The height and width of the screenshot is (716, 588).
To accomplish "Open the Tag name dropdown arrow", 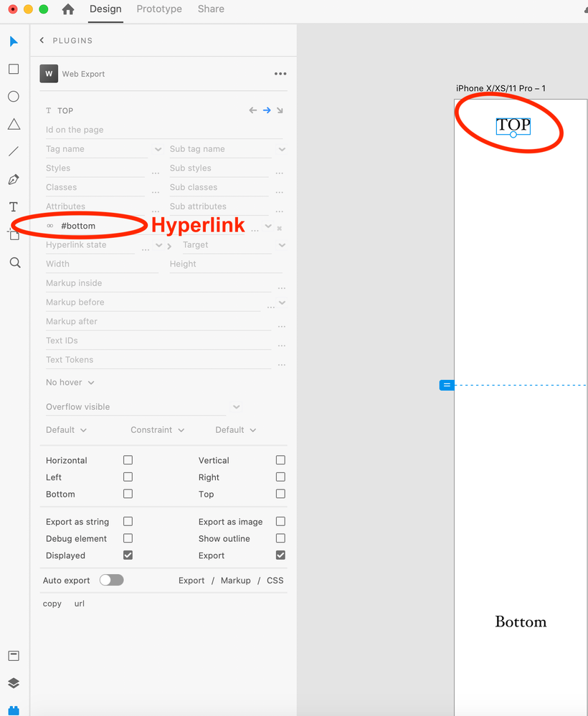I will (158, 150).
